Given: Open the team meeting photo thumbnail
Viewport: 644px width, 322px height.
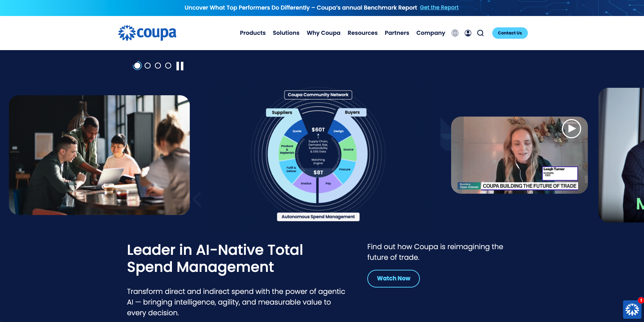Looking at the screenshot, I should 99,155.
